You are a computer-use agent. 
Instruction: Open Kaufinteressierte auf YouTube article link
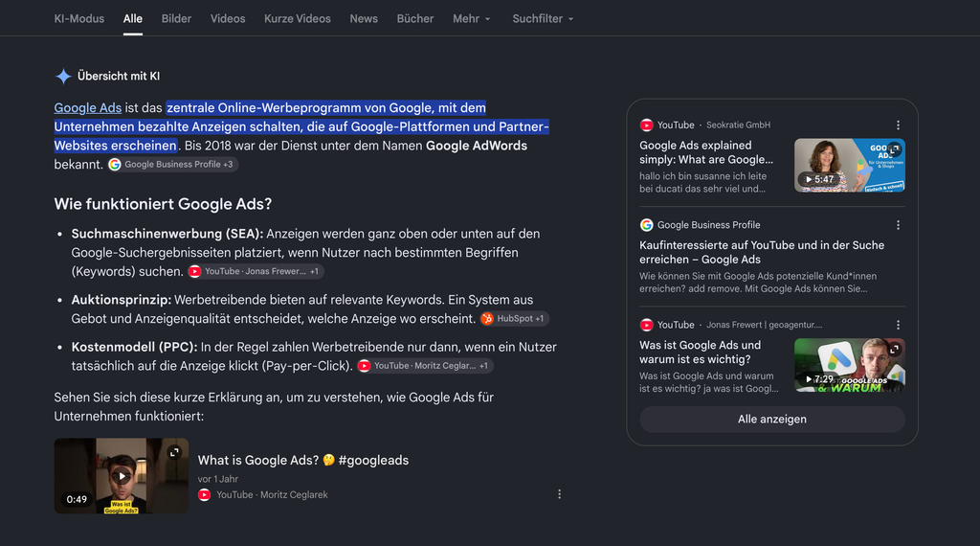762,252
